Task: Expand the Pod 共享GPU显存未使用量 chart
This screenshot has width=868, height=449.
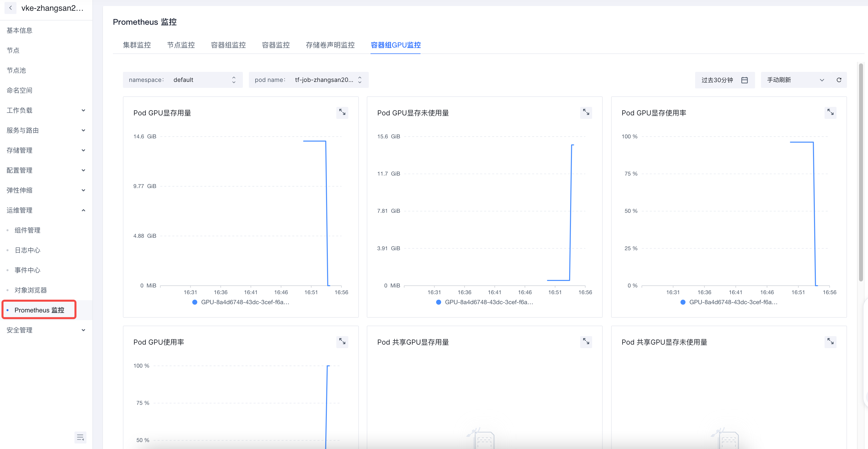Action: click(x=830, y=342)
